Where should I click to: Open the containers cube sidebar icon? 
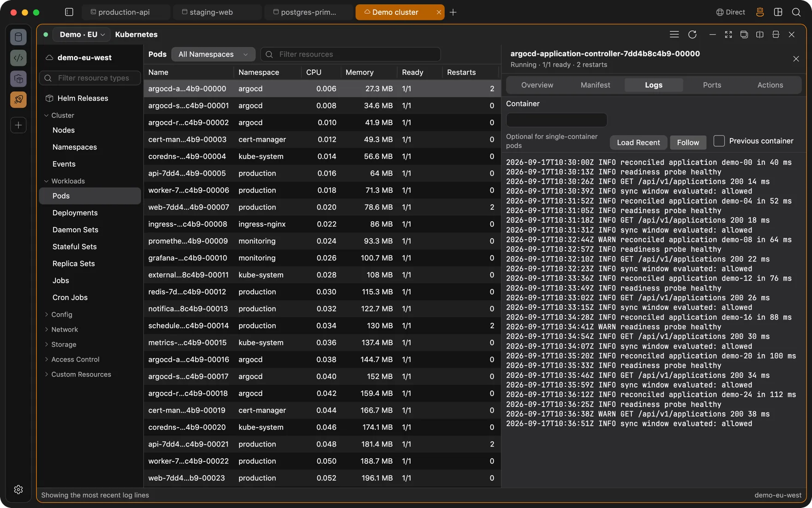18,79
